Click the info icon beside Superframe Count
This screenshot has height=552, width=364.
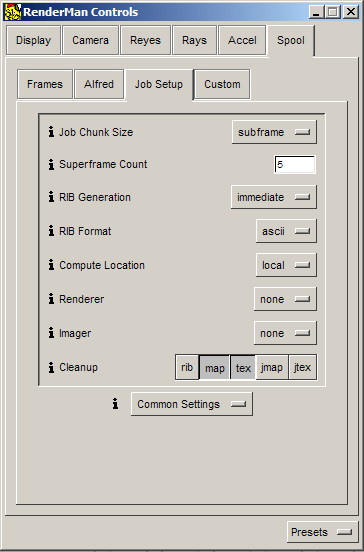coord(51,164)
